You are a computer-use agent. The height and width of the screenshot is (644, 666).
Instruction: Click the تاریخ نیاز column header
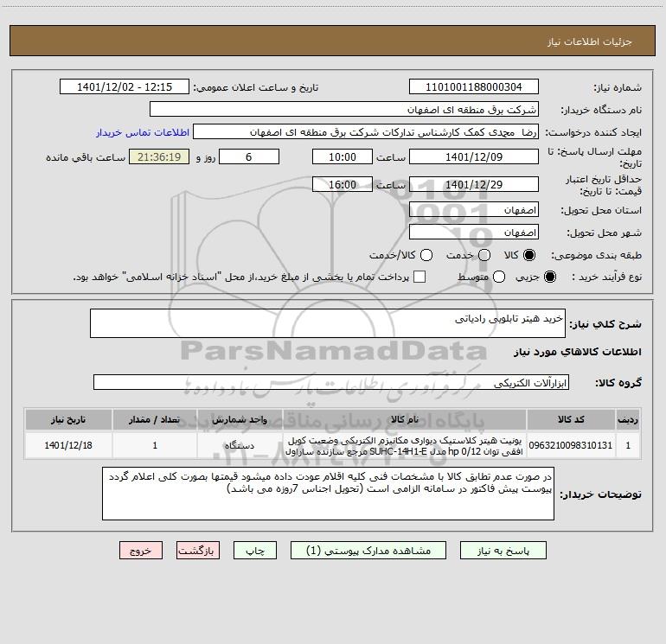pos(68,419)
